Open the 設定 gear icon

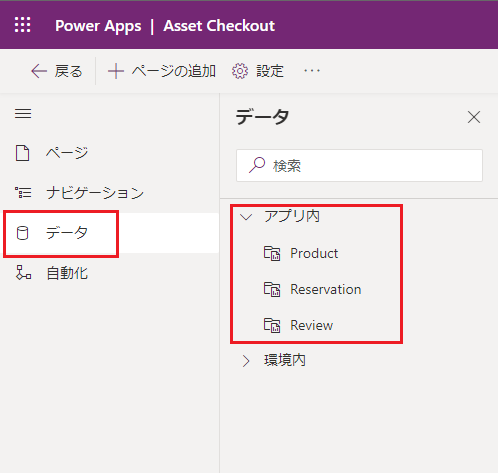[x=240, y=71]
